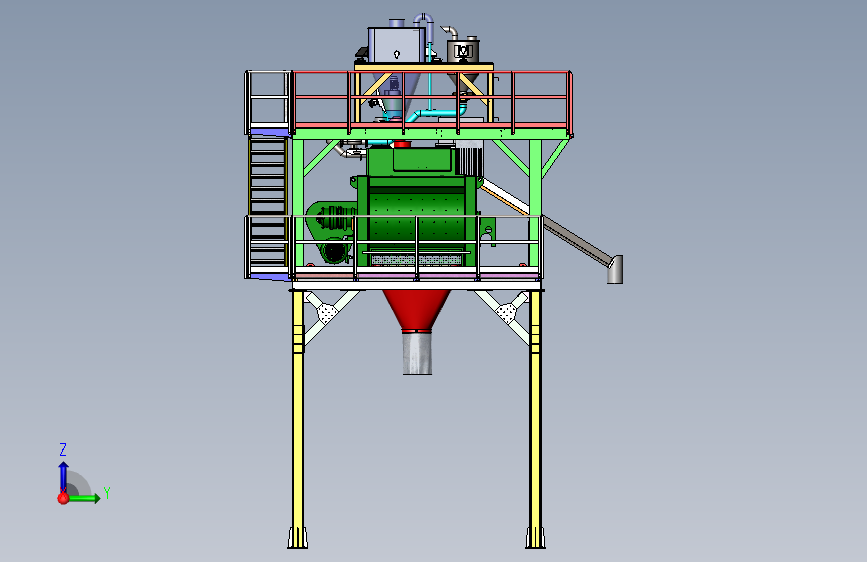Select the gray conveyor inlet box at far right
The image size is (867, 562).
615,269
